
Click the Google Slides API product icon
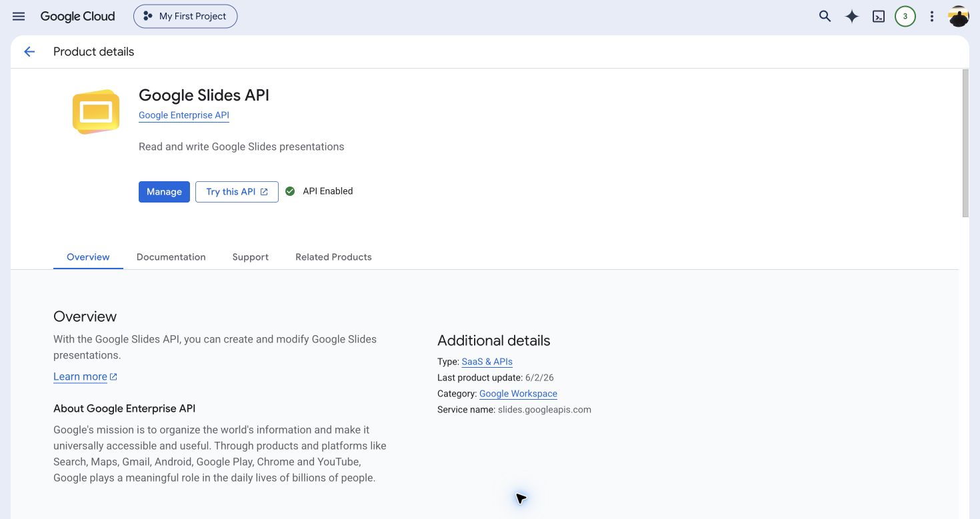(96, 112)
